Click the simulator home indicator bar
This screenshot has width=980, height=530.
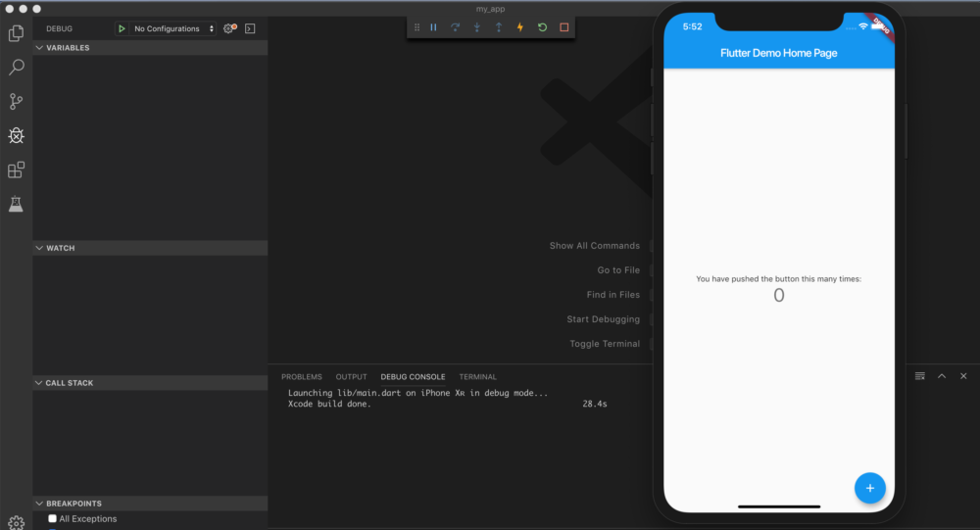(x=779, y=506)
